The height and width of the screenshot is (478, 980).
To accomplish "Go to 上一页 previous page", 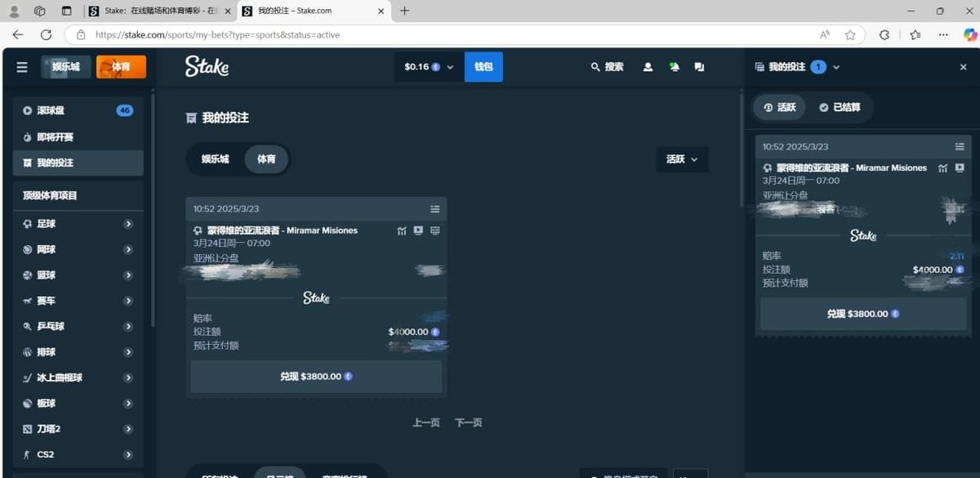I will click(x=426, y=422).
